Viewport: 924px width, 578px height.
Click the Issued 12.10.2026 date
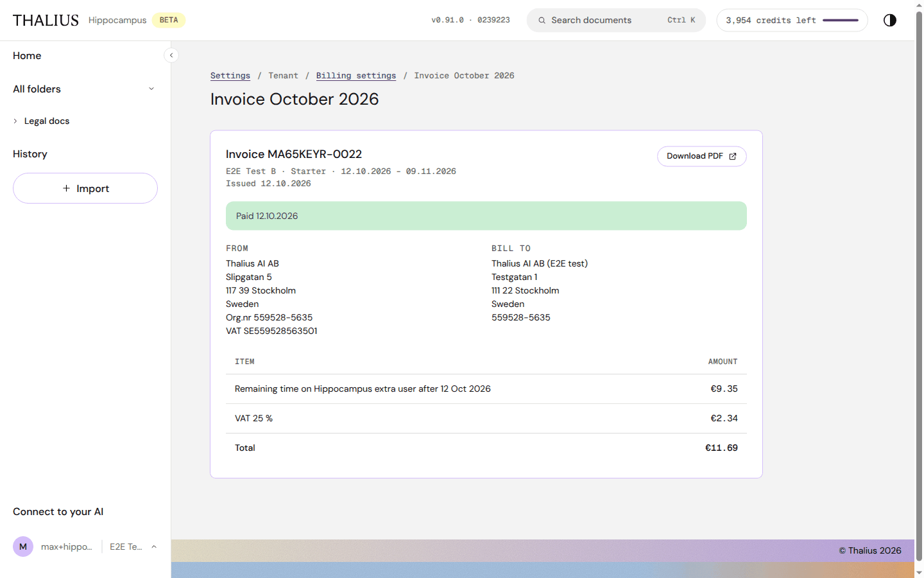tap(268, 184)
